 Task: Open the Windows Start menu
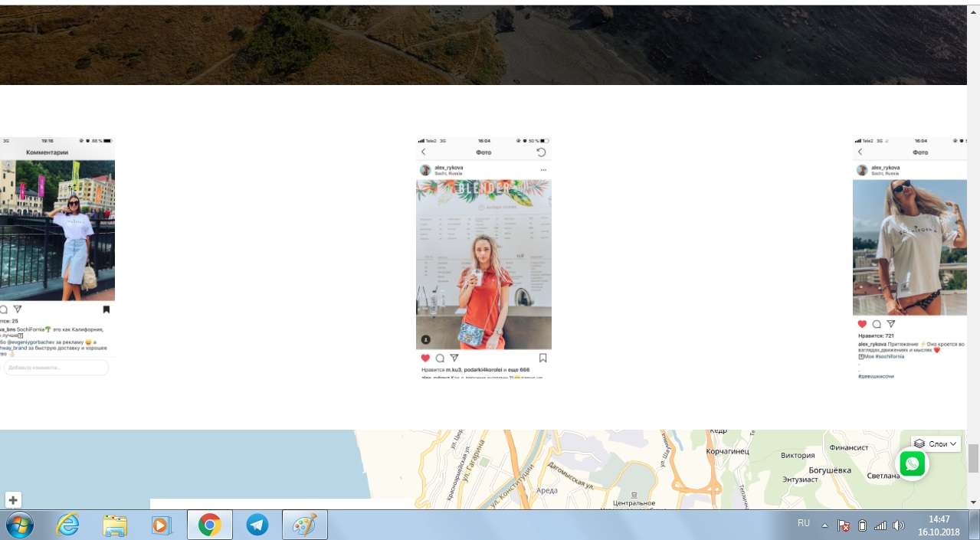[x=21, y=525]
